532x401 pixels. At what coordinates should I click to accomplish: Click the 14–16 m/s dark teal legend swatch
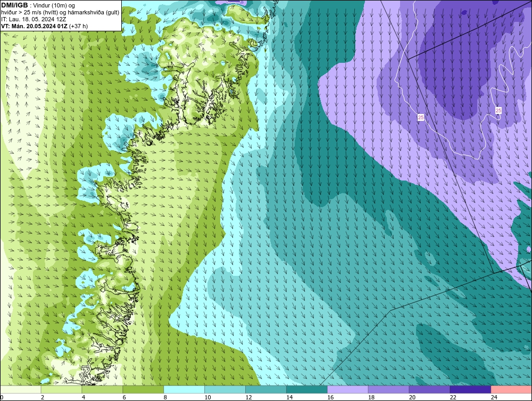tap(307, 389)
